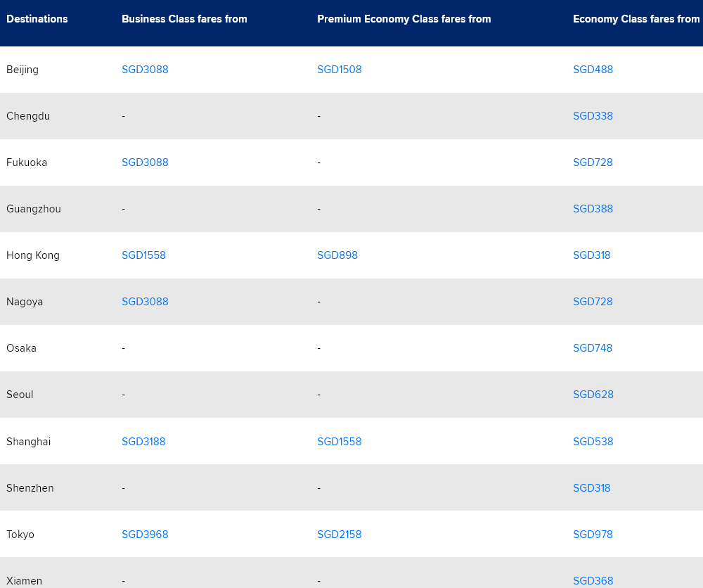This screenshot has width=703, height=588.
Task: Click Tokyo Business Class fare SGD3968
Action: pyautogui.click(x=145, y=535)
